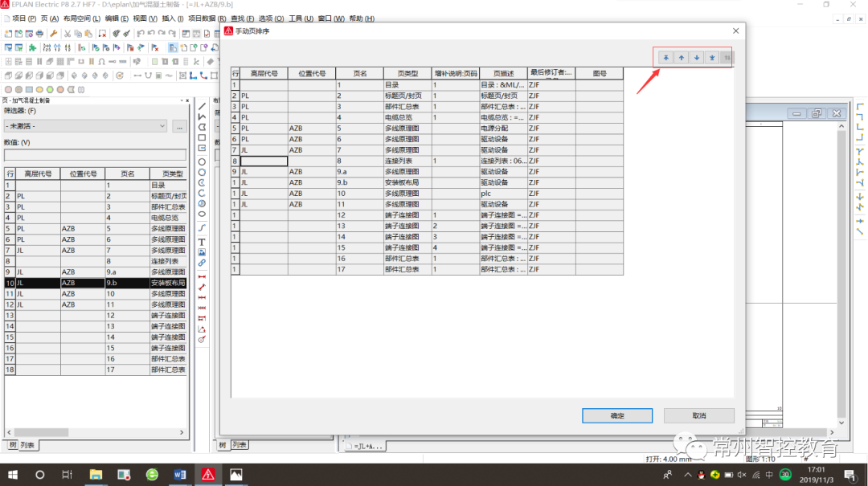Select the blue rectangle color swatch
The height and width of the screenshot is (486, 868).
pos(29,89)
